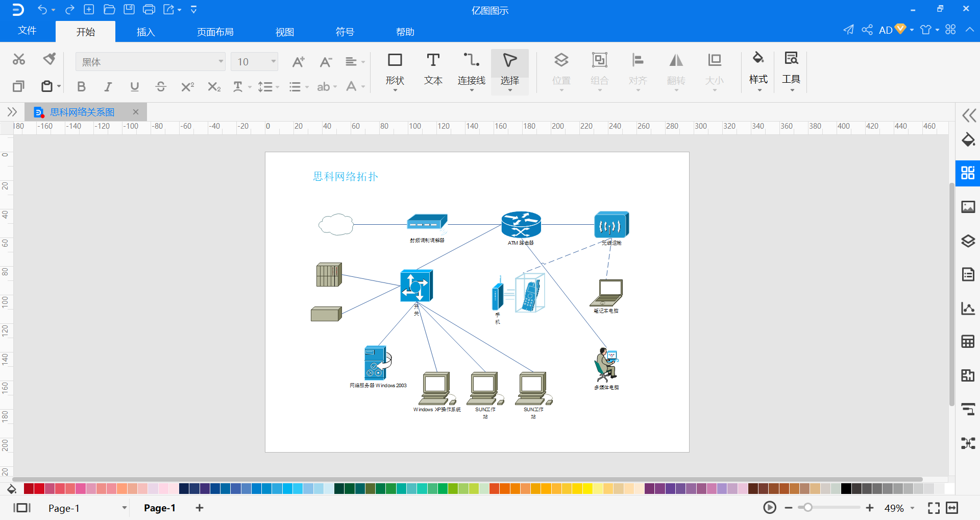Click the Format Painter brush icon
This screenshot has height=520, width=980.
tap(50, 59)
